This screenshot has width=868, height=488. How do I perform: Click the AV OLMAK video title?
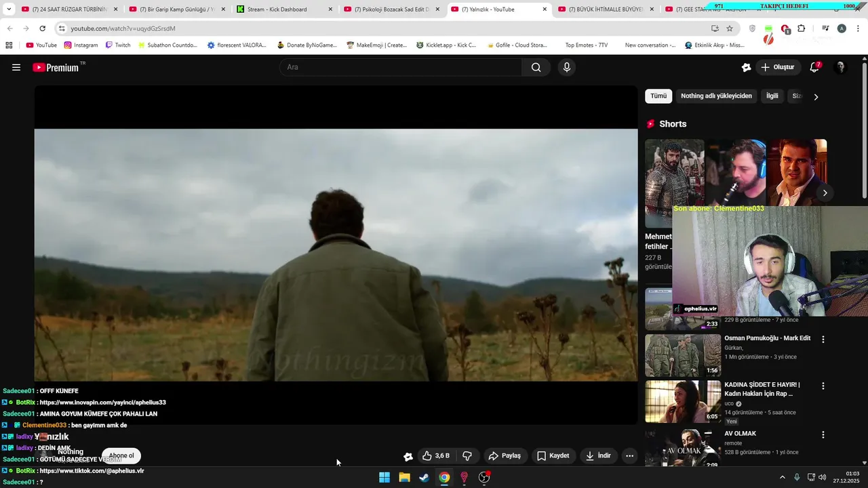pos(740,434)
